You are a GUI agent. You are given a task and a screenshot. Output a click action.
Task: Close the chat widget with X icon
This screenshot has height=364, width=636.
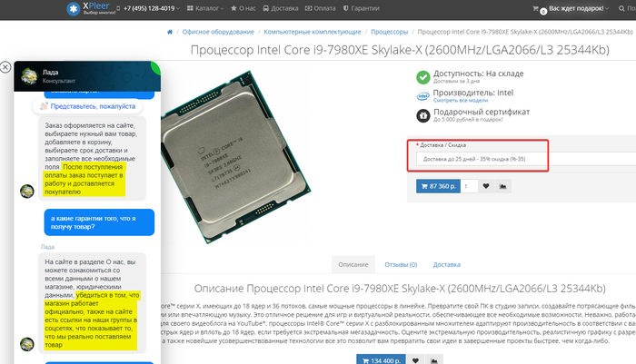tap(5, 67)
